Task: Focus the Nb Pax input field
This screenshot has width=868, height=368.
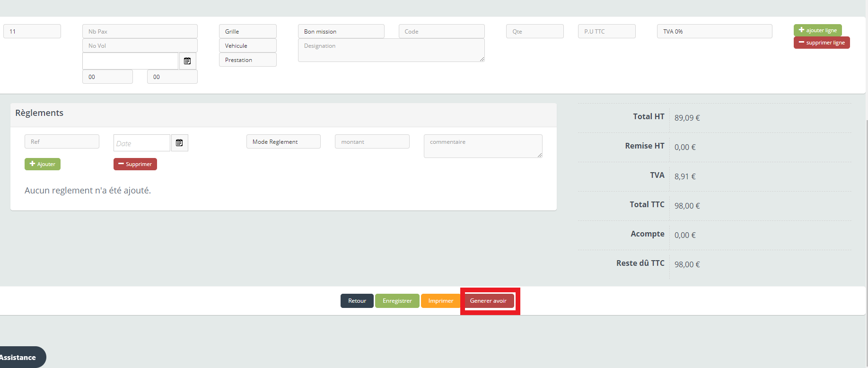Action: tap(140, 32)
